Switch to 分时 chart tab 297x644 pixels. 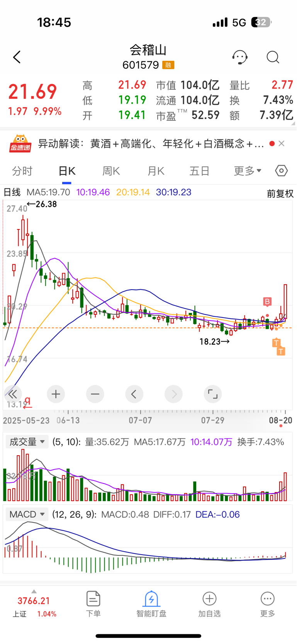tap(22, 171)
